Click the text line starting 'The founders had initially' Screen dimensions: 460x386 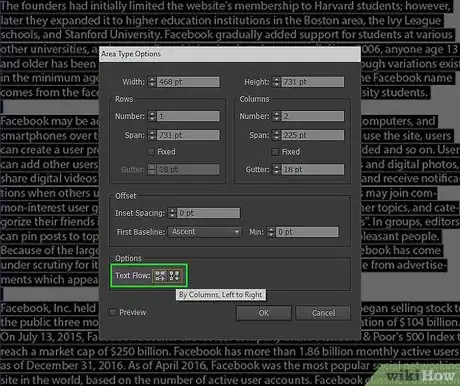coord(225,6)
